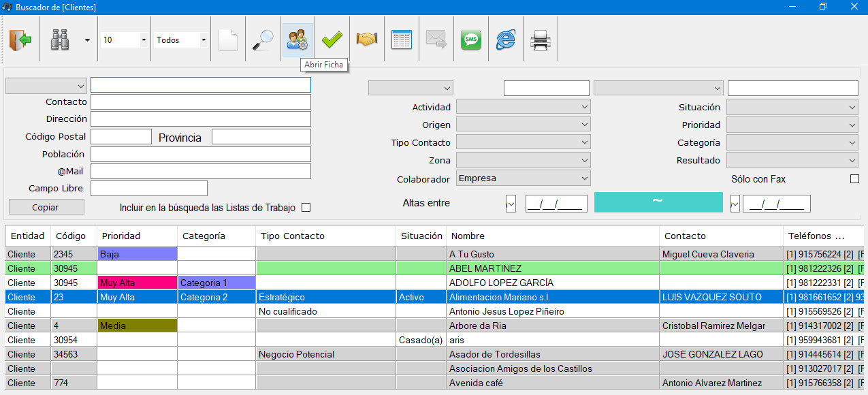Click the teal tilde button

pyautogui.click(x=658, y=202)
